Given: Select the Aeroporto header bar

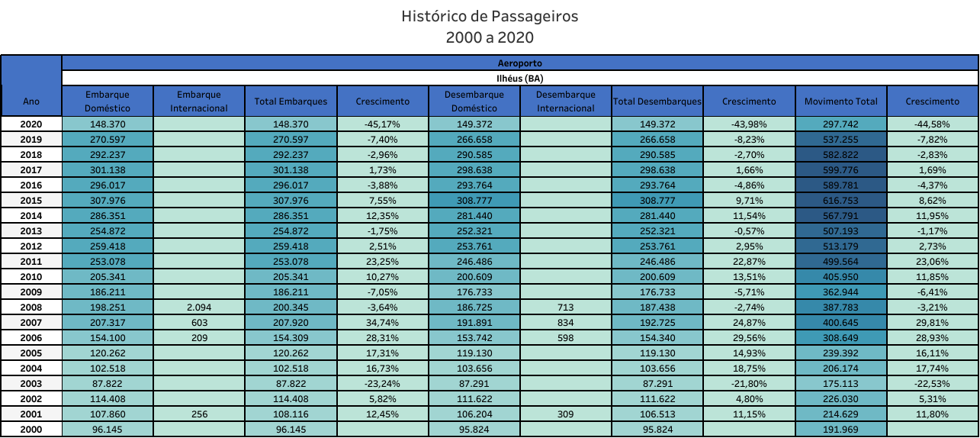Looking at the screenshot, I should click(x=520, y=63).
